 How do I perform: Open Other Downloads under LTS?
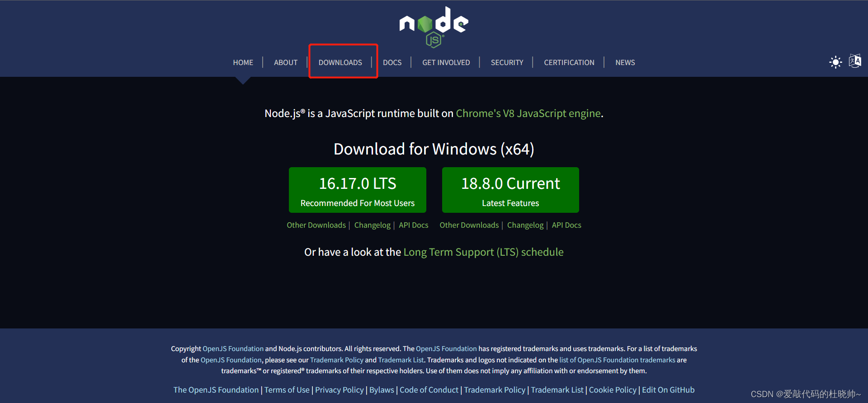pyautogui.click(x=316, y=225)
